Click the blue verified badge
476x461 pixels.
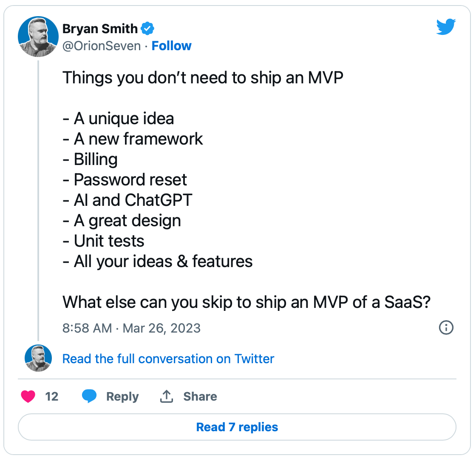pyautogui.click(x=147, y=29)
